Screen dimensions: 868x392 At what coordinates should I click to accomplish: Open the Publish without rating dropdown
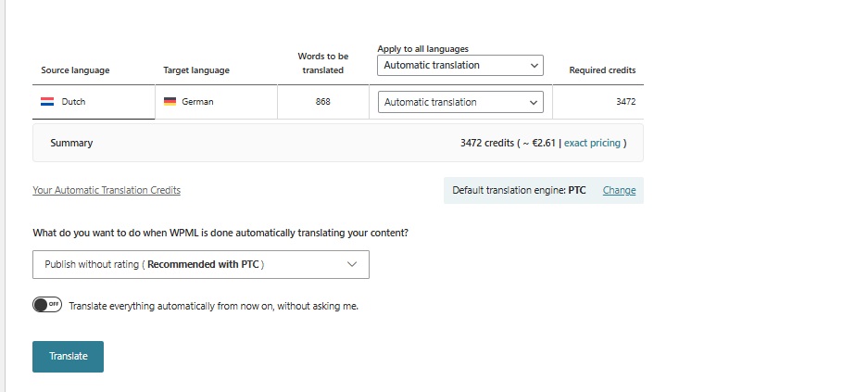200,264
